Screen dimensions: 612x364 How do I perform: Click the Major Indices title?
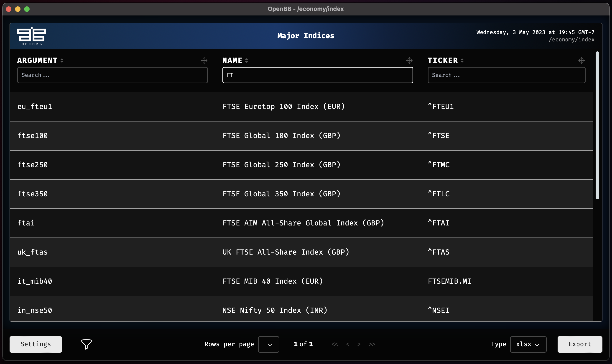(306, 36)
